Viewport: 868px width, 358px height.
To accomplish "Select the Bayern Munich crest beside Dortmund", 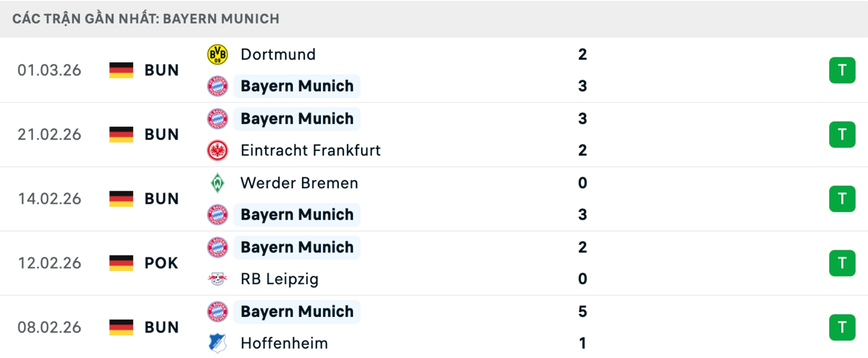I will pos(217,86).
